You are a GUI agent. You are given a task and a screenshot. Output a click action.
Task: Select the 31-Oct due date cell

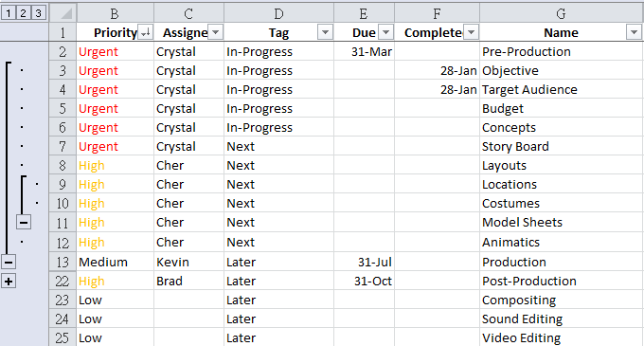pos(365,282)
